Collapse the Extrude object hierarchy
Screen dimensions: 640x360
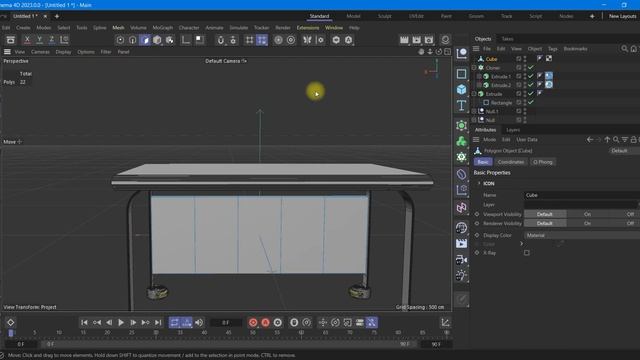[x=474, y=94]
